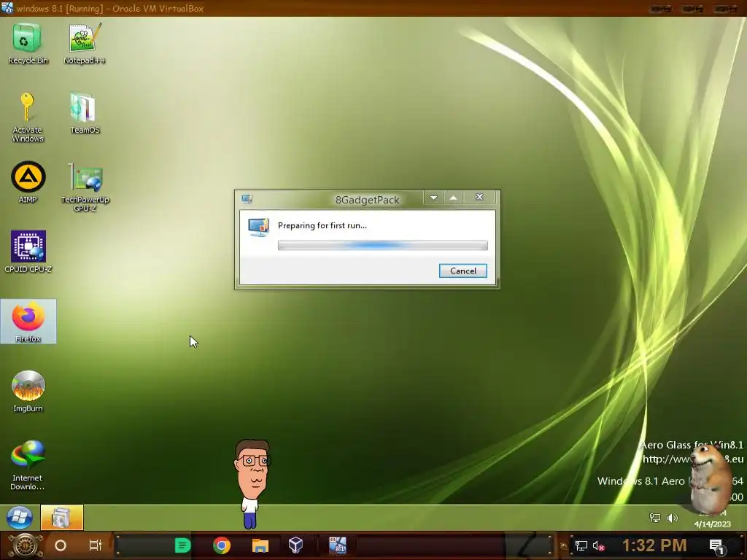747x560 pixels.
Task: Select the 8GadgetPack guest taskbar button
Action: [62, 518]
